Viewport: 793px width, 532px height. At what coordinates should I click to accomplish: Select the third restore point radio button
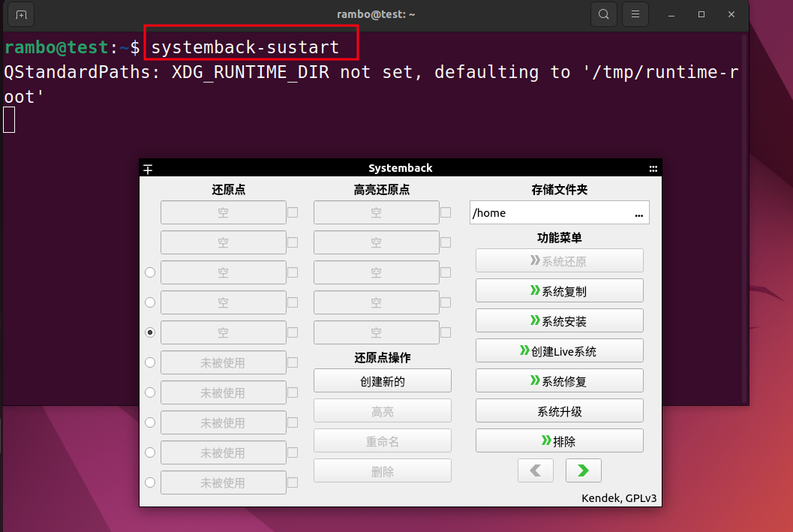click(150, 272)
